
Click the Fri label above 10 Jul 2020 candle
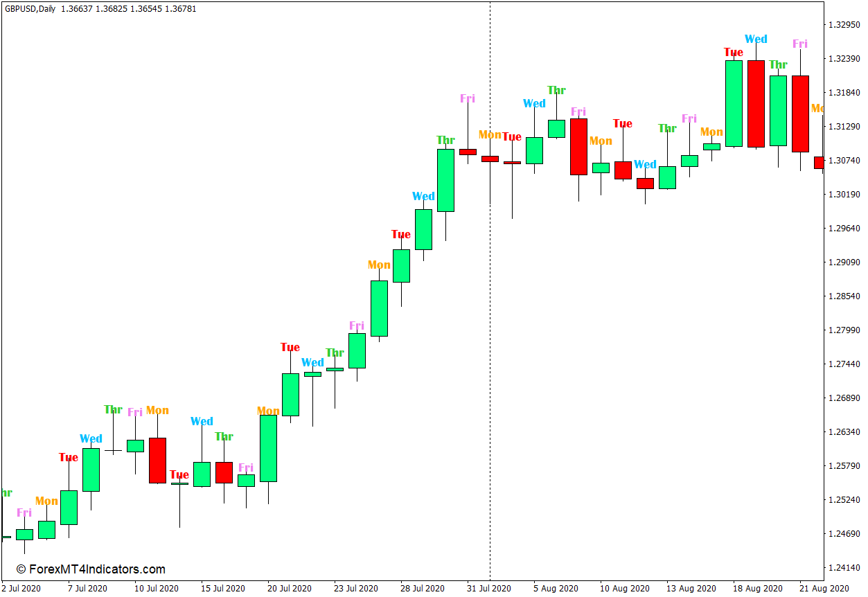pyautogui.click(x=135, y=412)
